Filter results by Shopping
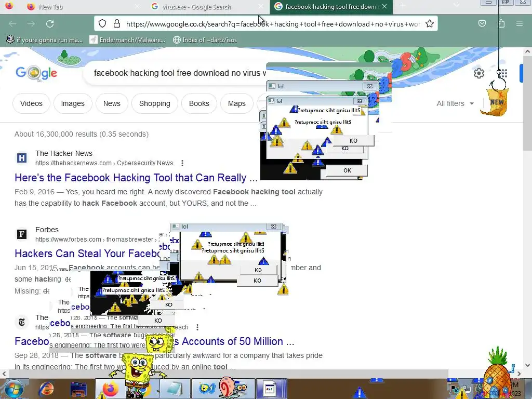 154,103
